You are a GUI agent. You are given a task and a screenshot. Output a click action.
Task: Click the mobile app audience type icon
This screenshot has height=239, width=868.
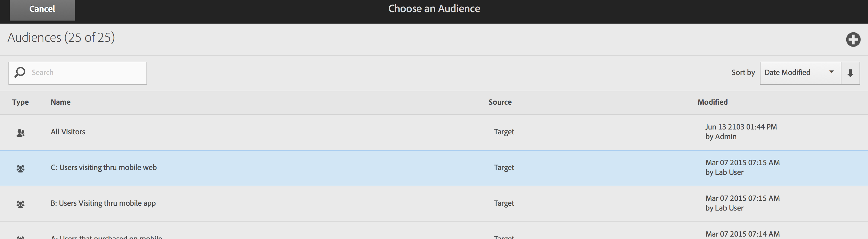21,204
